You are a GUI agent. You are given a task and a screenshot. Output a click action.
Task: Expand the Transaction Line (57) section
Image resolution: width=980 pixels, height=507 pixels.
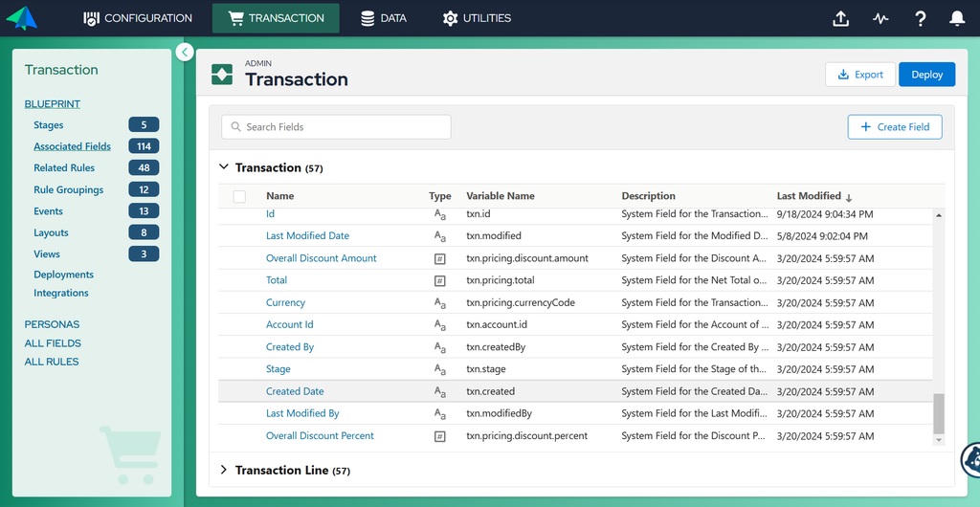224,470
